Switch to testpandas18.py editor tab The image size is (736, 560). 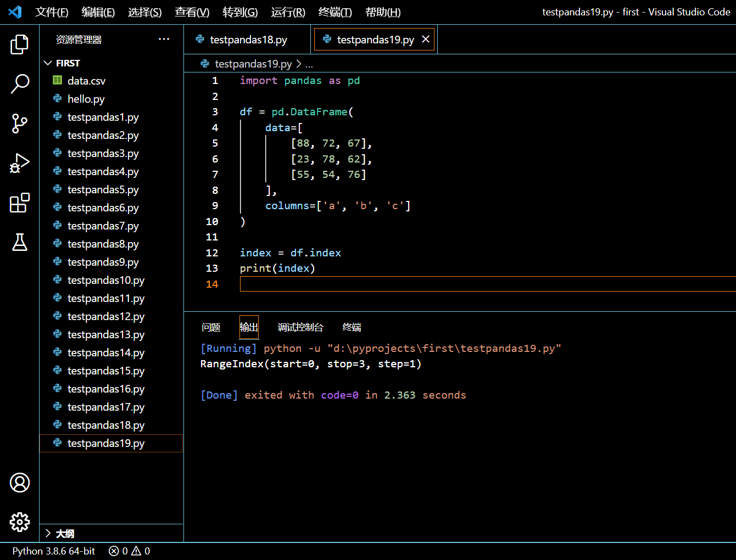247,40
